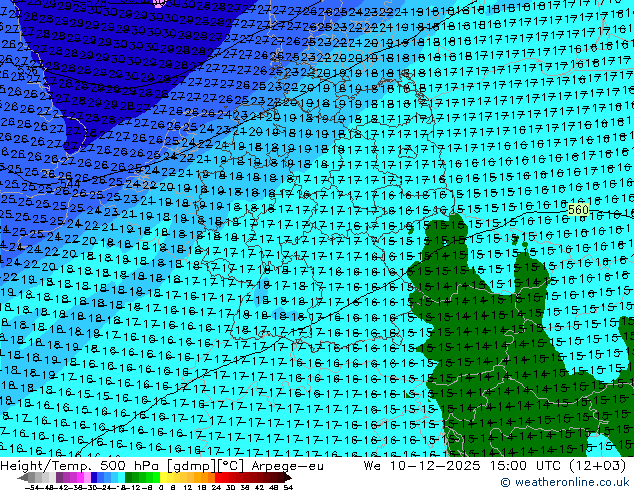Viewport: 634px width, 490px height.
Task: Click the 560 height contour label
Action: (578, 210)
